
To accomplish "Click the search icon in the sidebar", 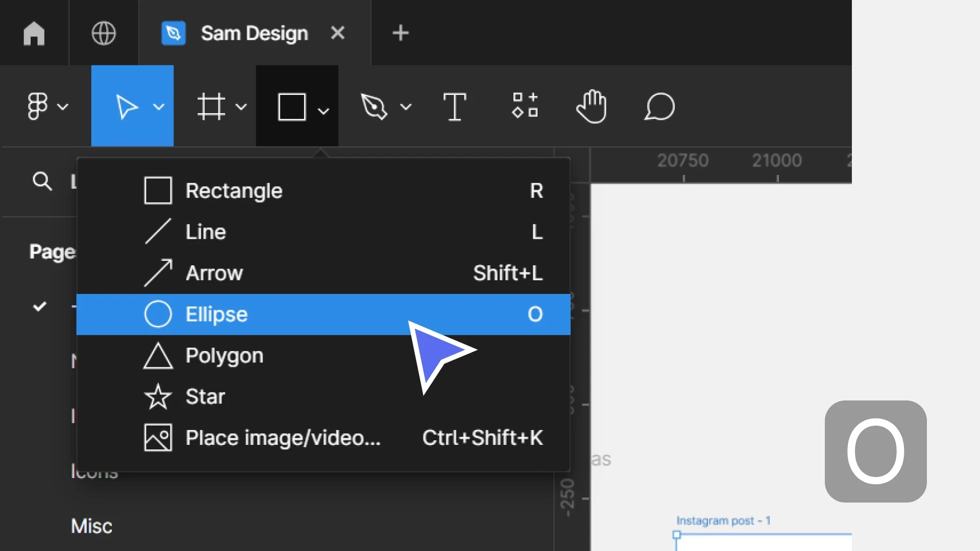I will [42, 181].
